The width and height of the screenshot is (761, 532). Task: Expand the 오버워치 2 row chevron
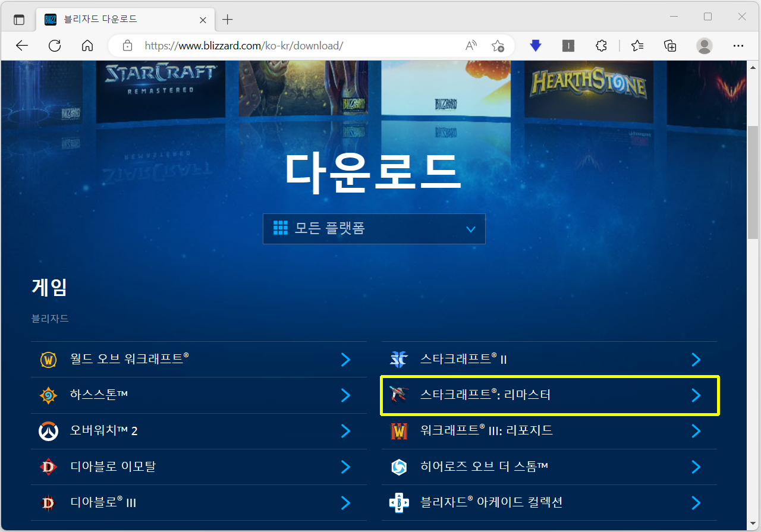tap(345, 431)
